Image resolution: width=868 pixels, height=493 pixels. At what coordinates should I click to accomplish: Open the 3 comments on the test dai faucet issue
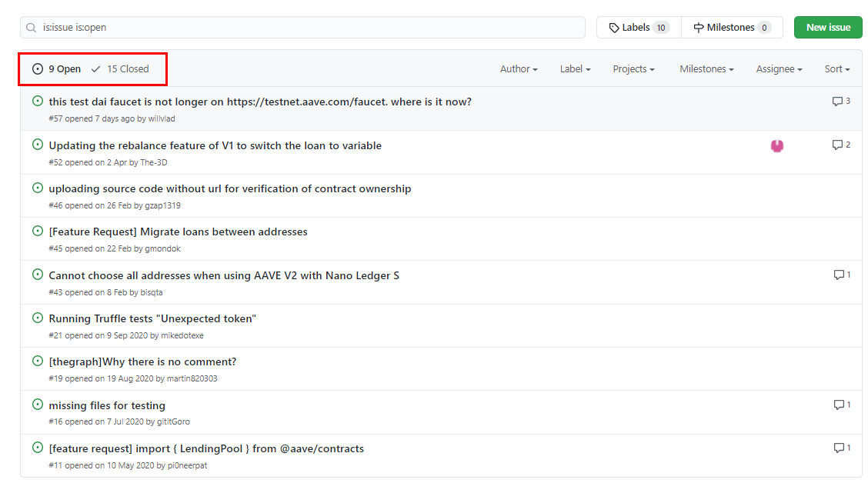[841, 102]
